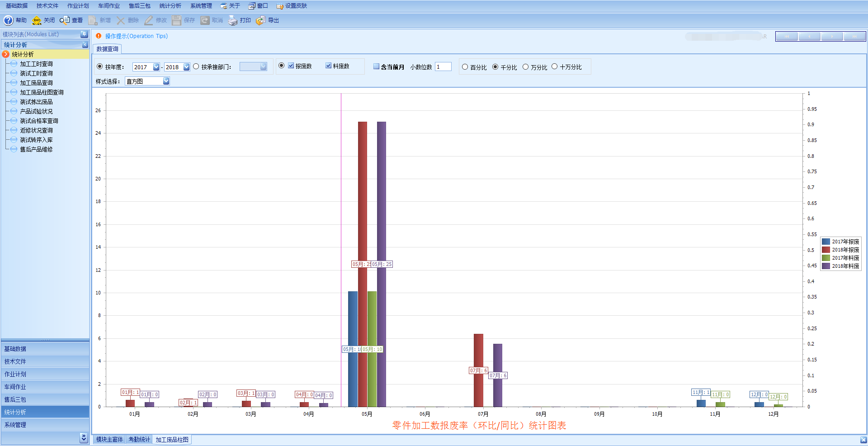Click the 帮助 (Help) toolbar icon
This screenshot has height=446, width=868.
(x=9, y=20)
